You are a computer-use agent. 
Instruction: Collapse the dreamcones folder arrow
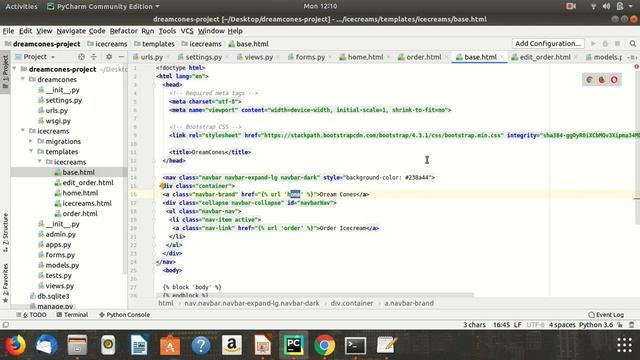click(x=23, y=79)
